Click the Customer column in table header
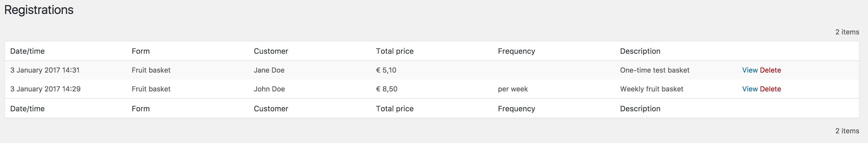Image resolution: width=868 pixels, height=143 pixels. pyautogui.click(x=271, y=51)
